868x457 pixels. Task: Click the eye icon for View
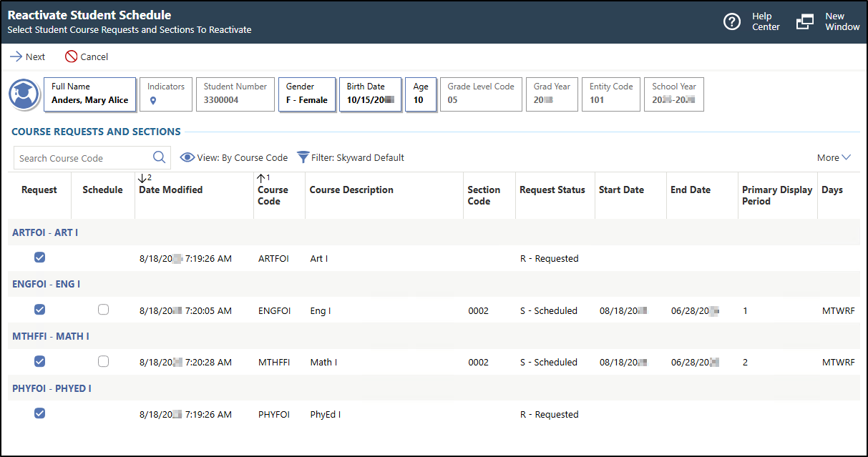pos(187,158)
